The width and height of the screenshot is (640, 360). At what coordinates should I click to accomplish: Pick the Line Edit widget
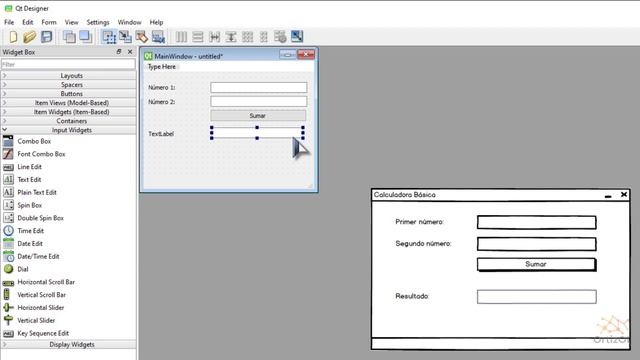pos(29,167)
